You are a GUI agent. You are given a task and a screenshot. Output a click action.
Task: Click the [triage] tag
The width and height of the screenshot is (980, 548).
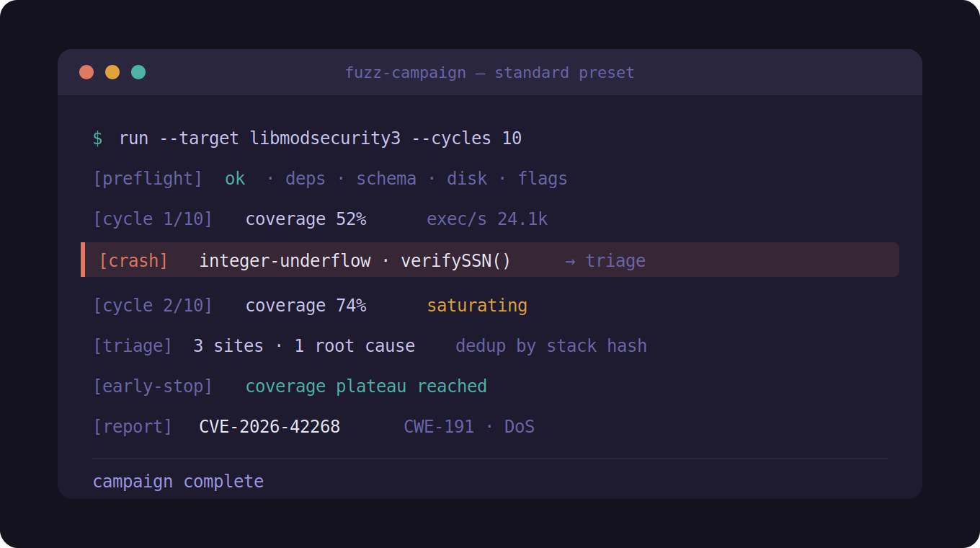pyautogui.click(x=133, y=346)
